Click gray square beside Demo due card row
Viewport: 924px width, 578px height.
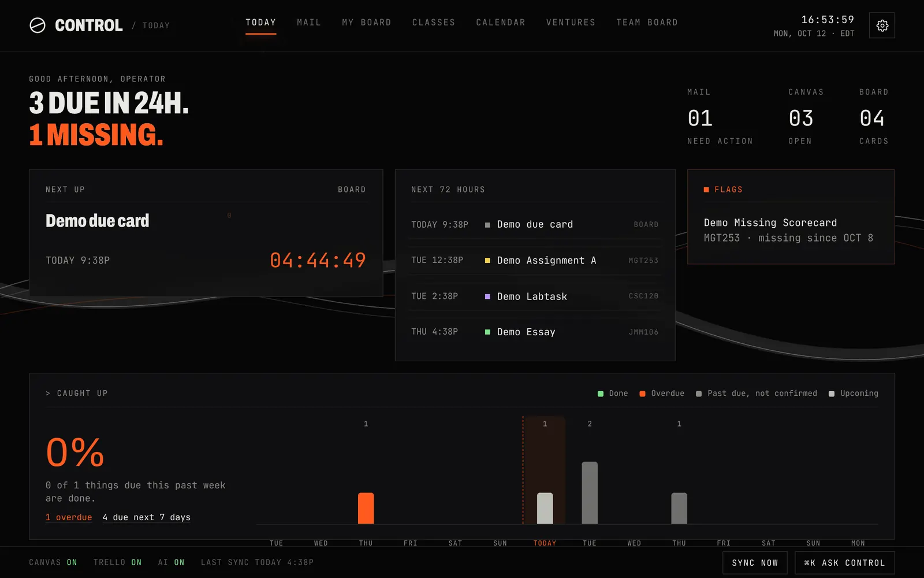(x=487, y=225)
